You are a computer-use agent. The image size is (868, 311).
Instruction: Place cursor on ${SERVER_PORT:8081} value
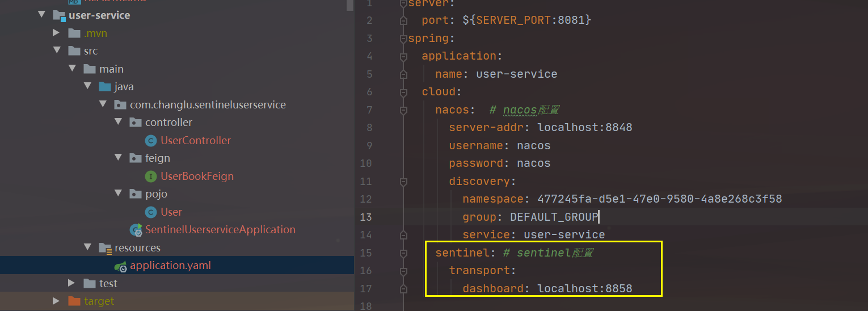point(527,20)
